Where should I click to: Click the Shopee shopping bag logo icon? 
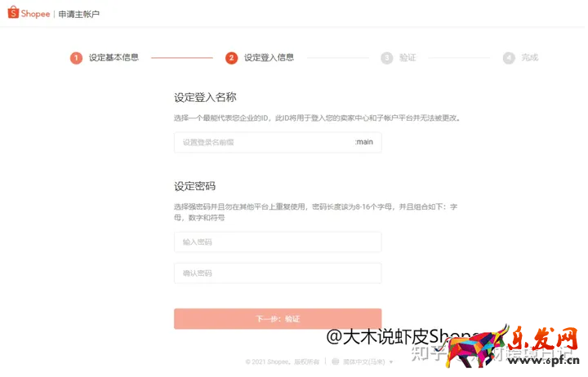[x=13, y=12]
